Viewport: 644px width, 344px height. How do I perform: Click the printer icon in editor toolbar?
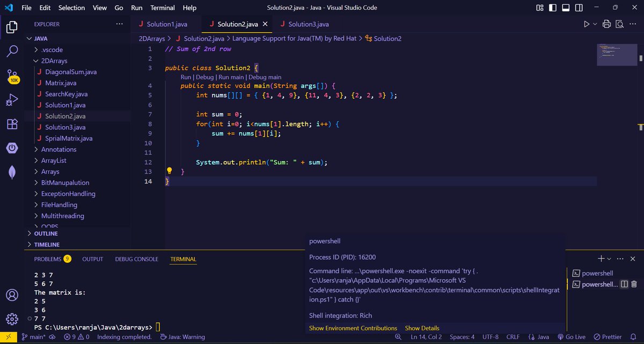pos(607,24)
